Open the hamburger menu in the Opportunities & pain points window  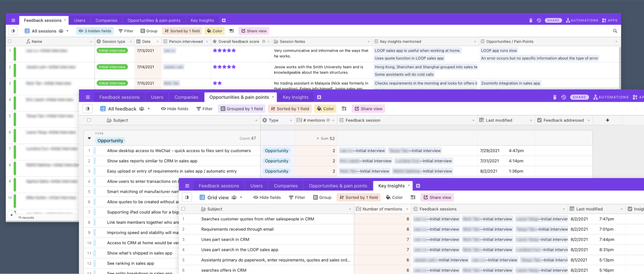tap(88, 97)
